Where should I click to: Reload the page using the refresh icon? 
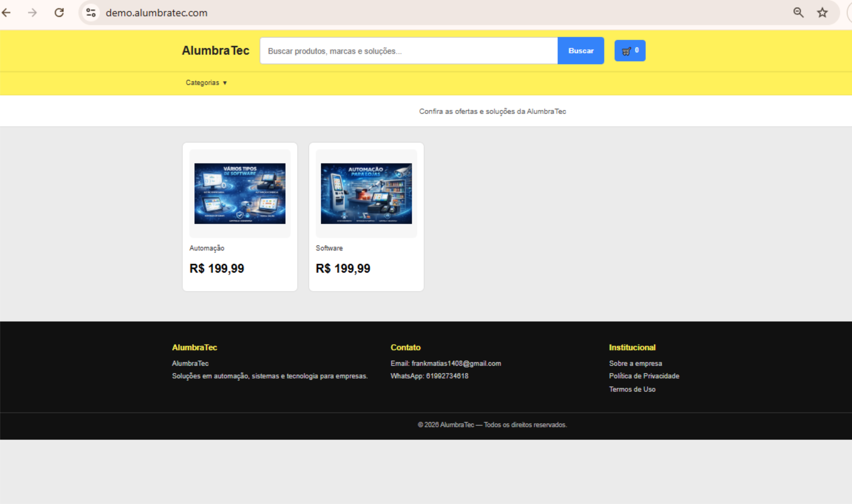point(59,13)
